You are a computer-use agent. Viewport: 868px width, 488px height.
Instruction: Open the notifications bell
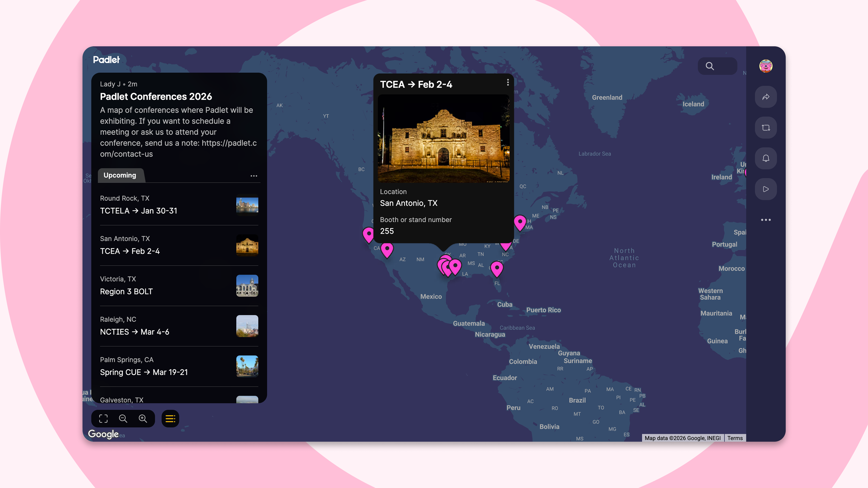[x=766, y=158]
